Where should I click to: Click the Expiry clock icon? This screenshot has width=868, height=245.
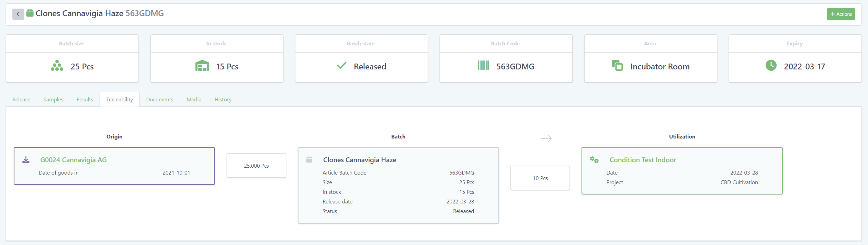(x=771, y=65)
